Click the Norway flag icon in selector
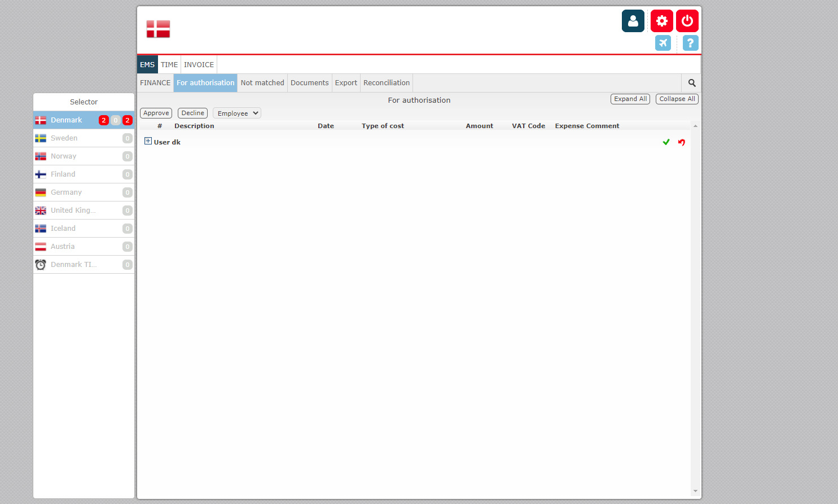This screenshot has width=838, height=504. click(41, 156)
